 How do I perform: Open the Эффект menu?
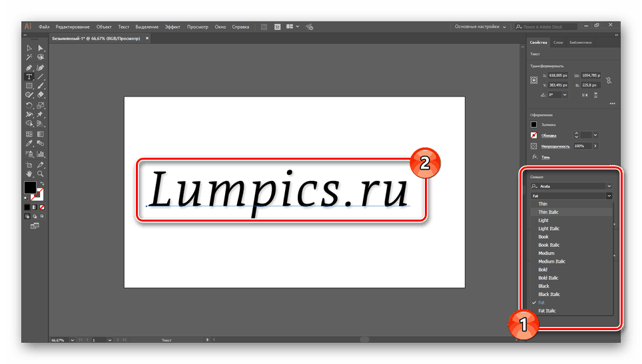pos(172,27)
